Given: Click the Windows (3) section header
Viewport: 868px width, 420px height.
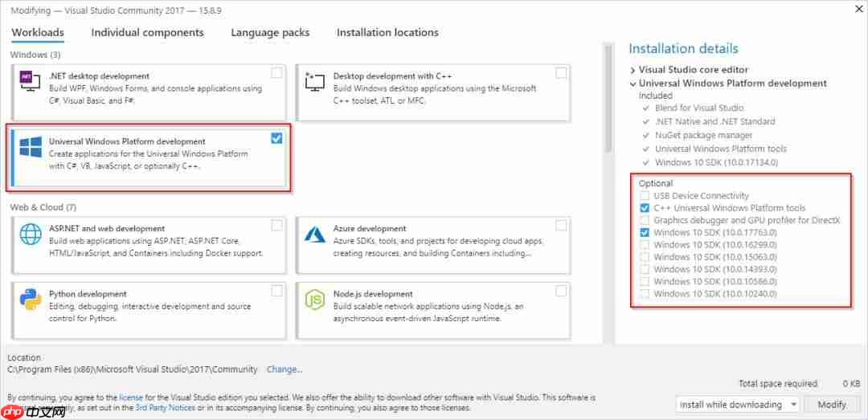Looking at the screenshot, I should [x=35, y=55].
